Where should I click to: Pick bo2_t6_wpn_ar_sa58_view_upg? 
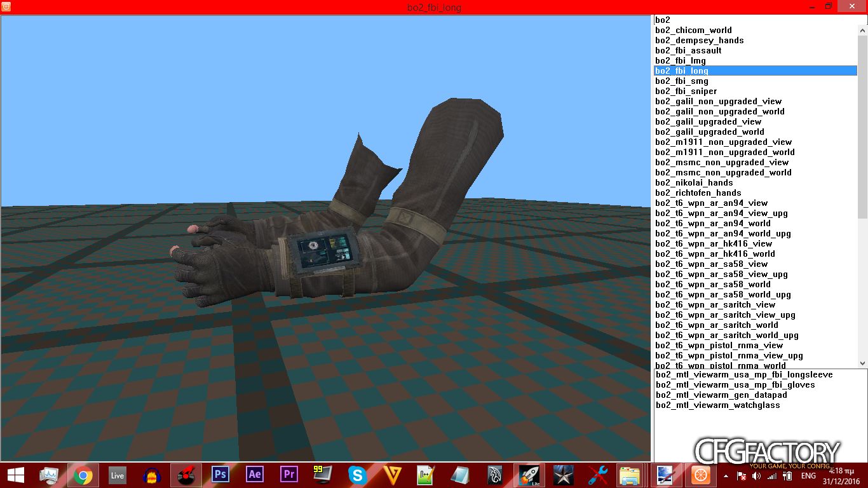click(756, 274)
